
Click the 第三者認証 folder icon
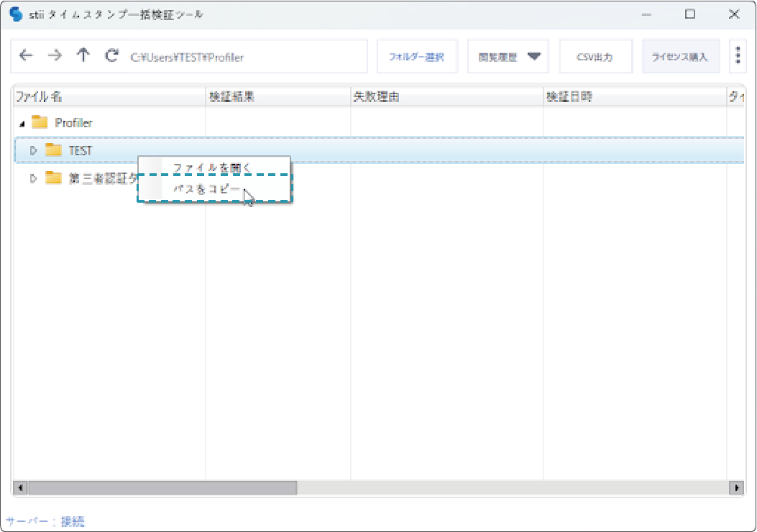coord(53,178)
